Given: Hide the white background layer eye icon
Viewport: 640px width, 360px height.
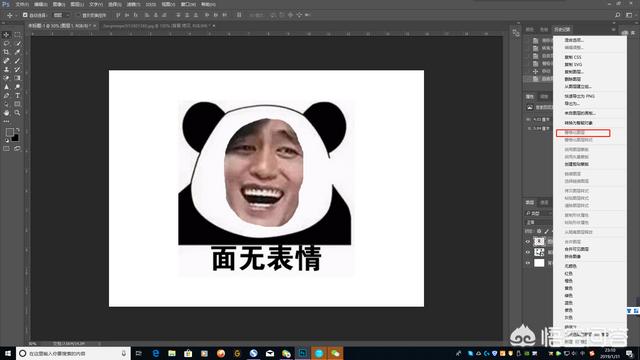Looking at the screenshot, I should (x=528, y=263).
